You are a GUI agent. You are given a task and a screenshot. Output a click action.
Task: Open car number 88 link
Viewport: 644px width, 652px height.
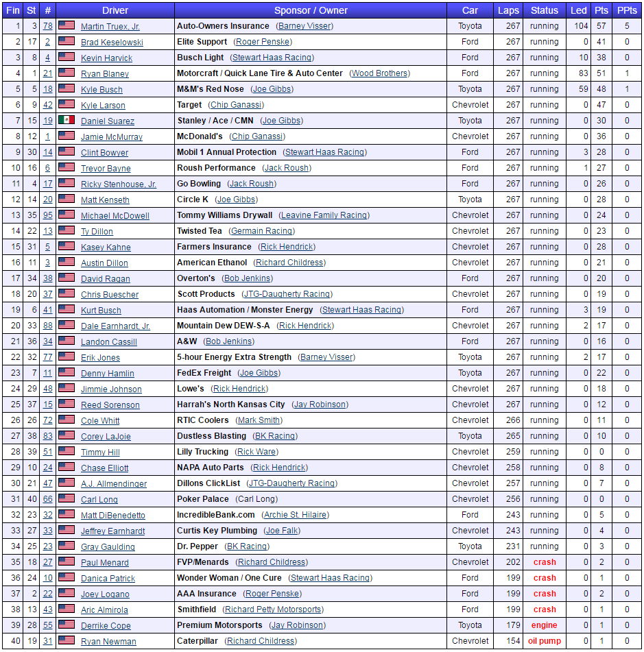(x=48, y=326)
